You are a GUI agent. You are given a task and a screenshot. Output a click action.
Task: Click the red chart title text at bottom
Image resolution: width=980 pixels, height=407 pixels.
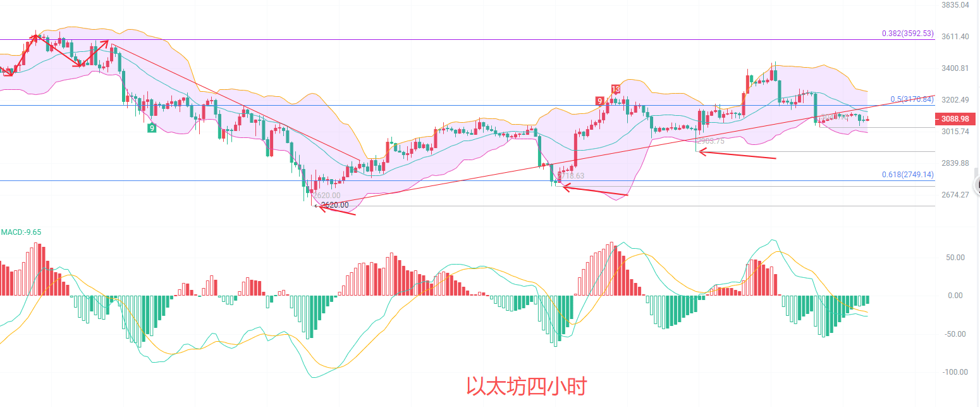[x=527, y=386]
